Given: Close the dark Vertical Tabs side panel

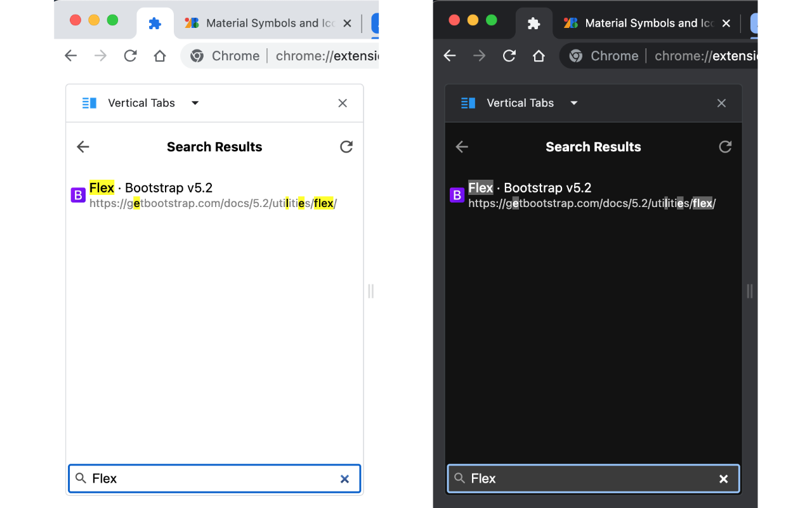Looking at the screenshot, I should pyautogui.click(x=721, y=103).
